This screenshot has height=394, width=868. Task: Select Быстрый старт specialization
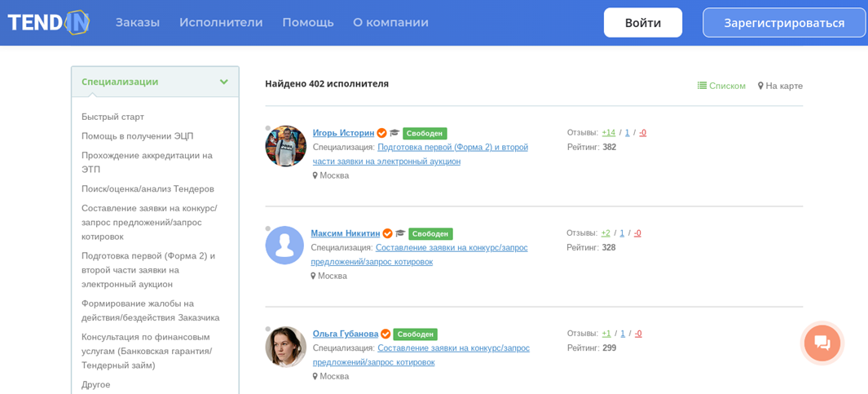tap(113, 117)
